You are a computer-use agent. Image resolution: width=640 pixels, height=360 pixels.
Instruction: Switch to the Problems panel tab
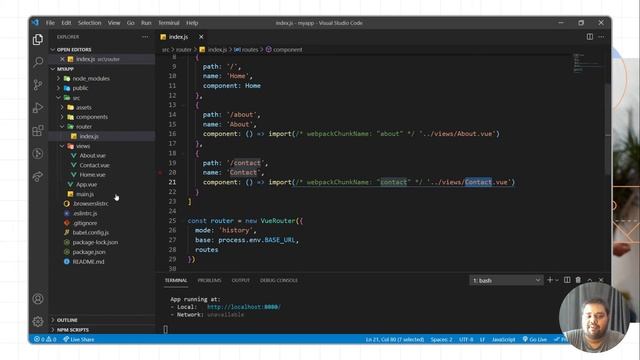(209, 280)
